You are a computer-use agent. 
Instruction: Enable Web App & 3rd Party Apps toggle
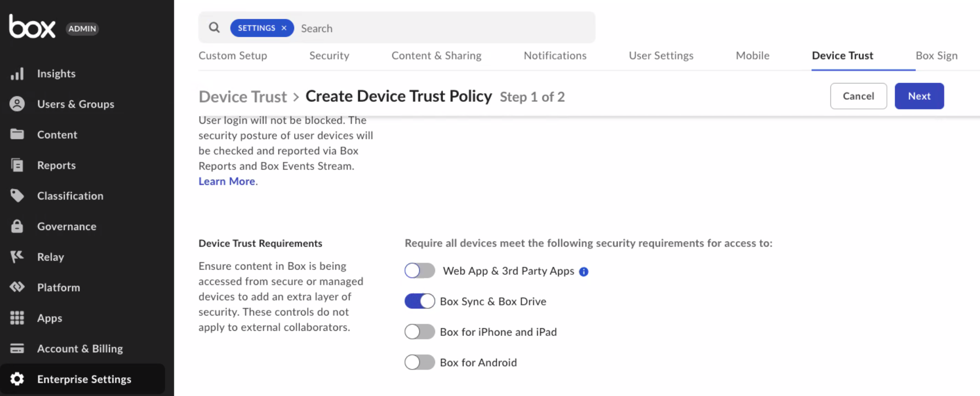click(420, 271)
